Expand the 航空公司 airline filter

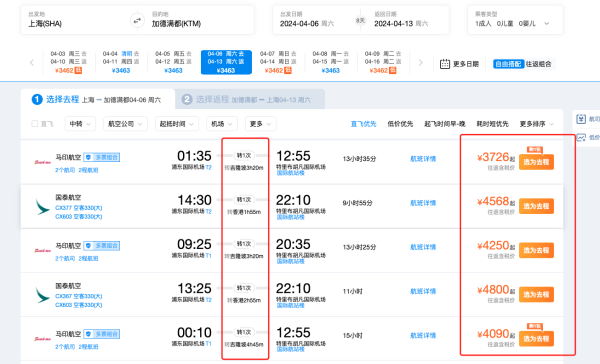tap(125, 124)
